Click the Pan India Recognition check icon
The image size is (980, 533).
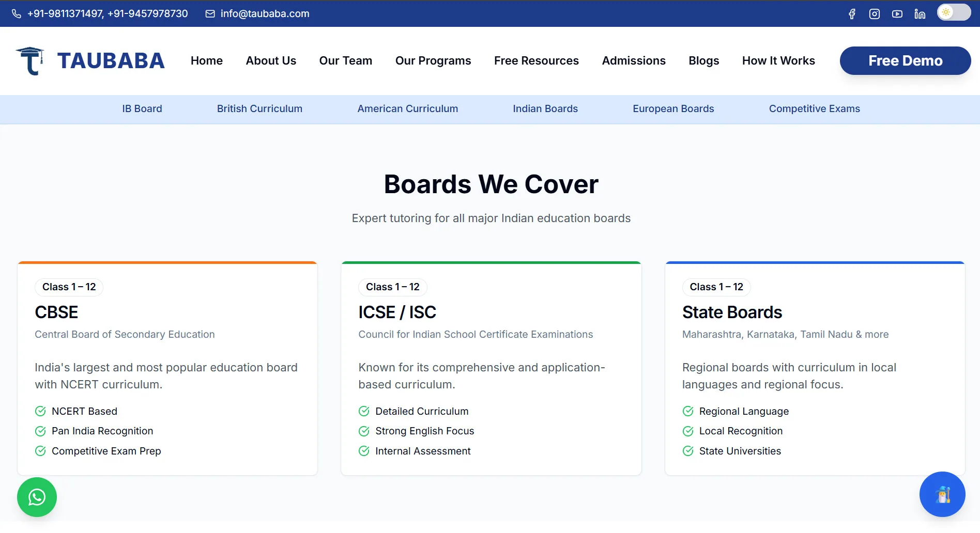(x=40, y=431)
